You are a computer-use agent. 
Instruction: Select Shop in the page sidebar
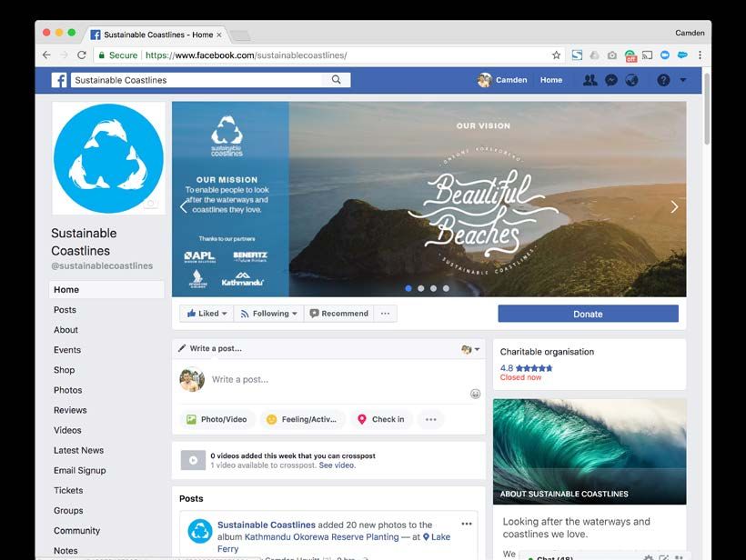tap(65, 370)
